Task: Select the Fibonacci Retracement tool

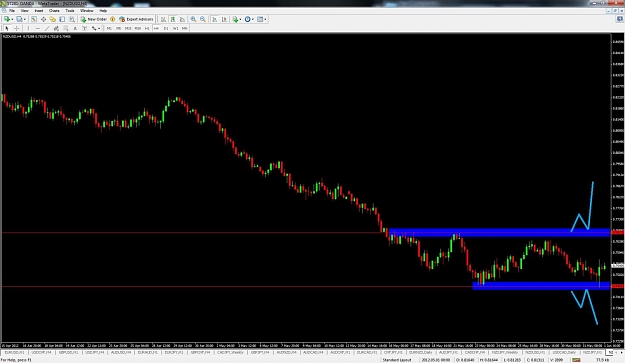Action: tap(66, 28)
